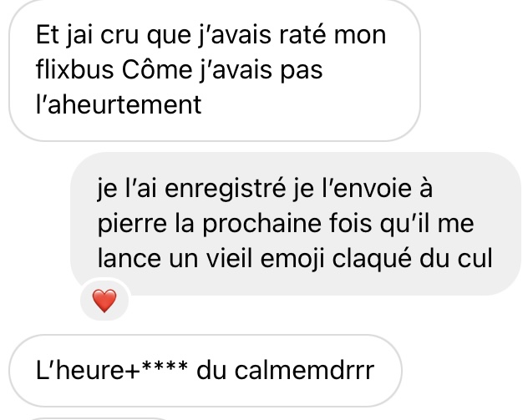Click the word 'flixbus' in first message

tap(74, 69)
